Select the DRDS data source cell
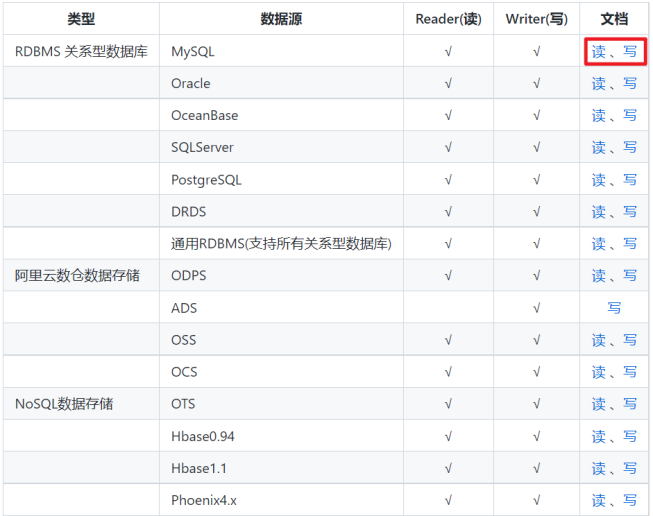This screenshot has width=653, height=516. coord(281,212)
